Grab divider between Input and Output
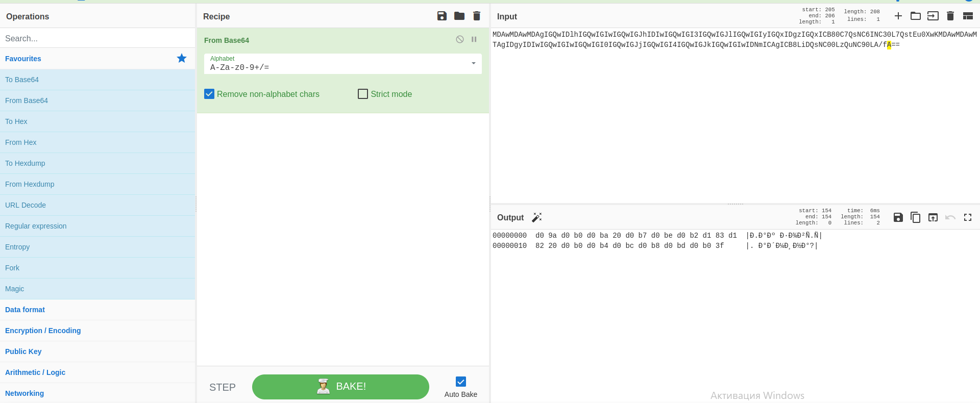The image size is (980, 403). pyautogui.click(x=735, y=204)
